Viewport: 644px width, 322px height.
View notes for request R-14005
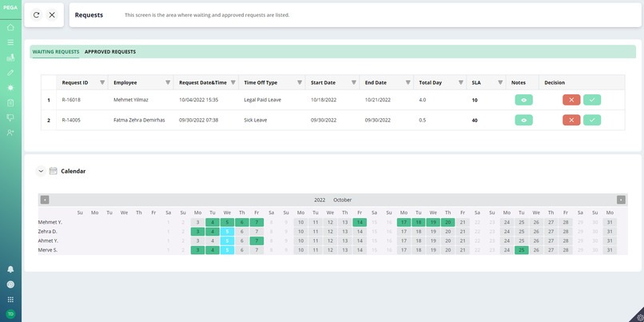523,120
